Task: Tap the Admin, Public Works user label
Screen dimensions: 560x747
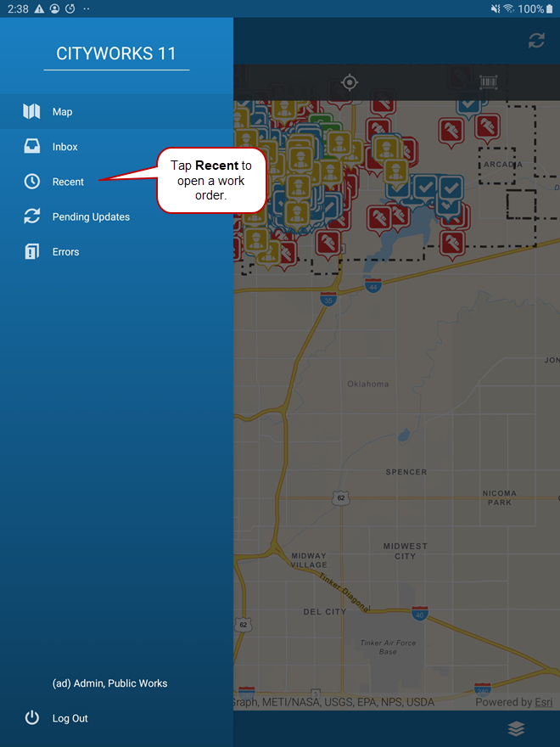Action: pos(109,683)
